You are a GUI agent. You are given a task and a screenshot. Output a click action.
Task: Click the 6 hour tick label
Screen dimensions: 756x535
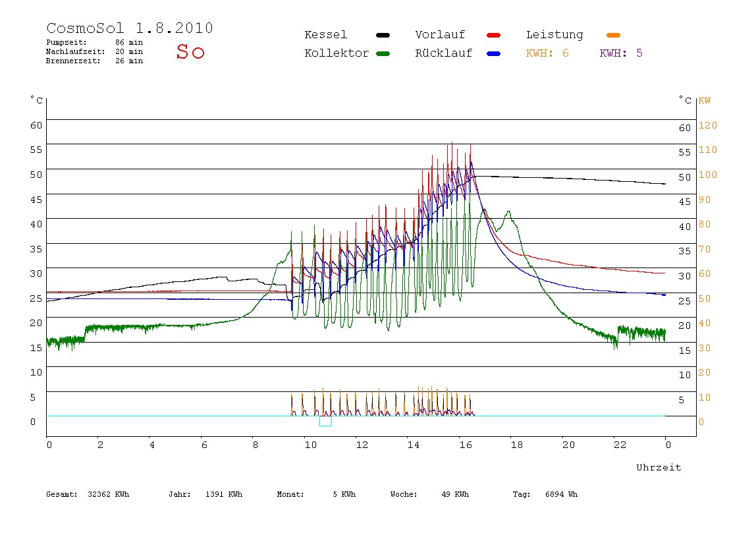[x=204, y=445]
